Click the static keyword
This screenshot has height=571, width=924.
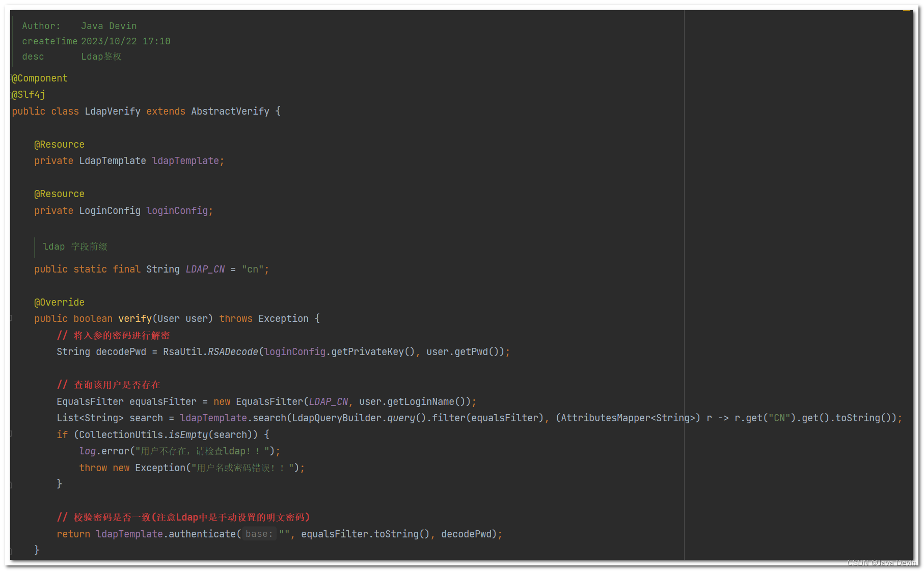(x=90, y=269)
